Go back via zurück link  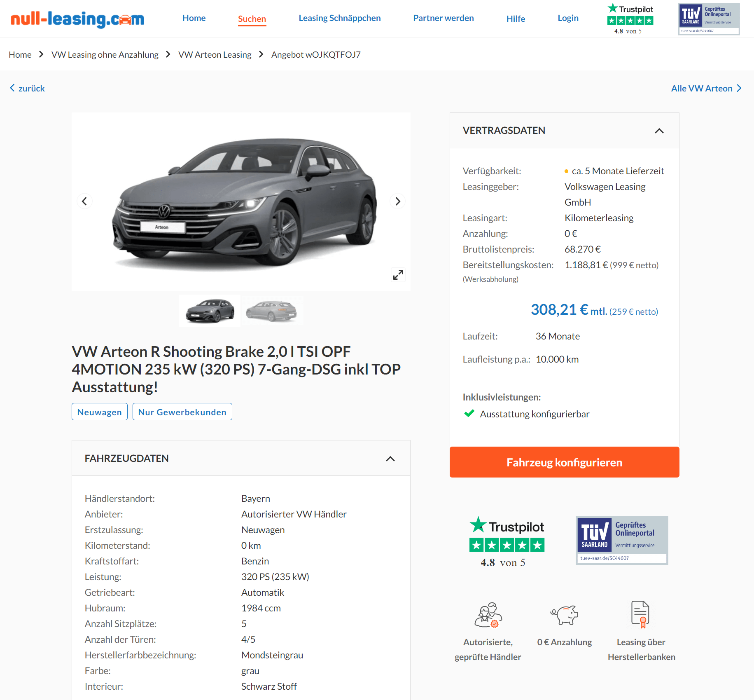[27, 88]
